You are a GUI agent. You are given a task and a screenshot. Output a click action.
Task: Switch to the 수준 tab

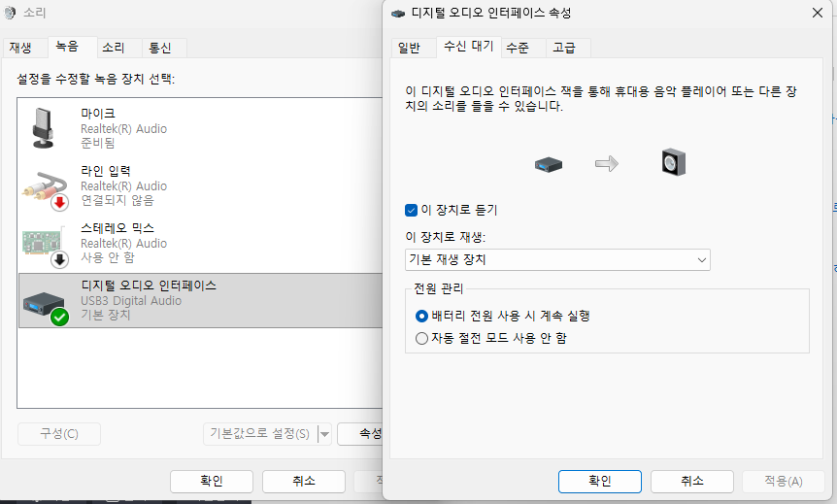click(x=518, y=48)
